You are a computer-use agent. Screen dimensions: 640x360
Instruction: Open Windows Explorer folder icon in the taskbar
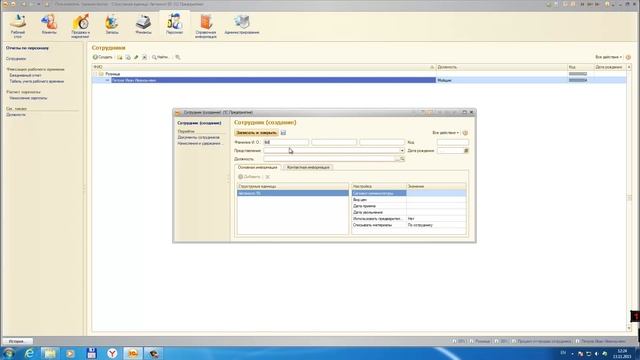pos(50,353)
